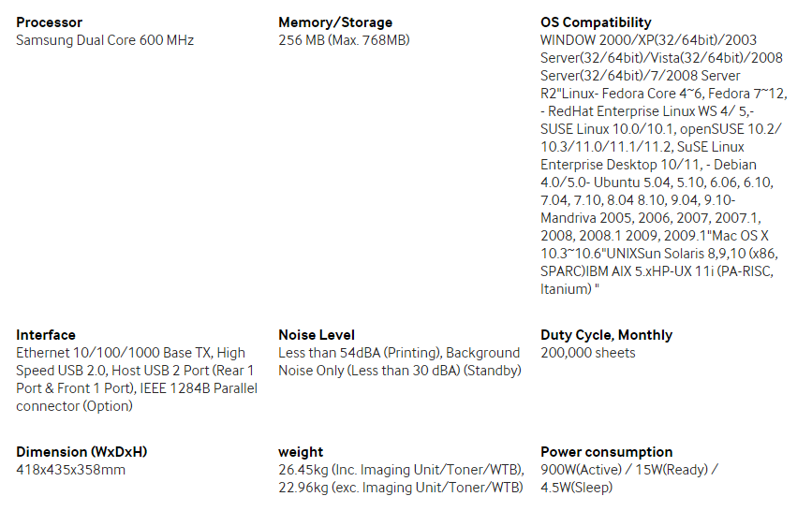The height and width of the screenshot is (511, 812).
Task: Click the Interface heading
Action: (x=46, y=335)
